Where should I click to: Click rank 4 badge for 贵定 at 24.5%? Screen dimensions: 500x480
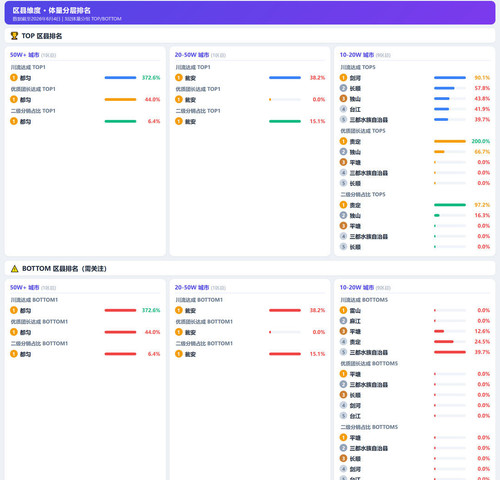343,342
